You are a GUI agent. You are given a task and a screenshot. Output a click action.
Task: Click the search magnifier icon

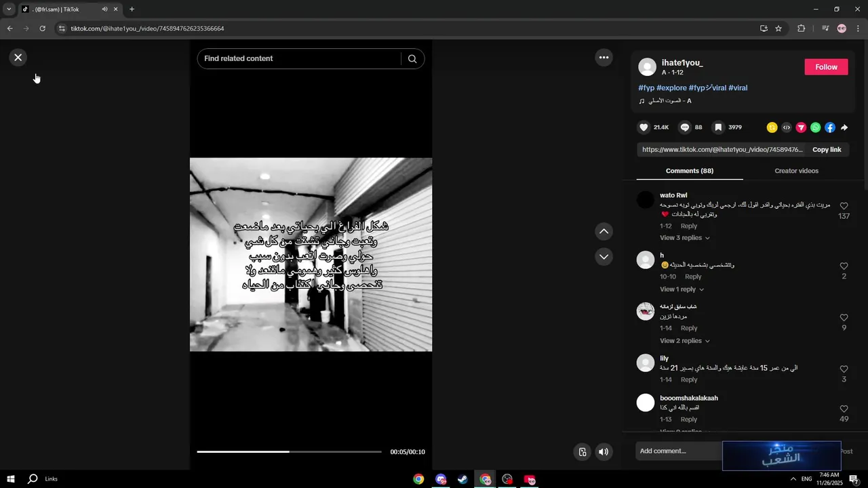click(412, 59)
